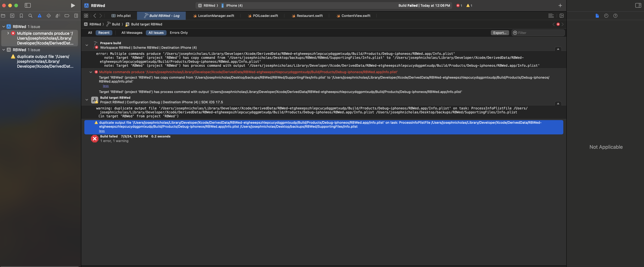Click the Export... button
This screenshot has height=267, width=644.
point(500,33)
